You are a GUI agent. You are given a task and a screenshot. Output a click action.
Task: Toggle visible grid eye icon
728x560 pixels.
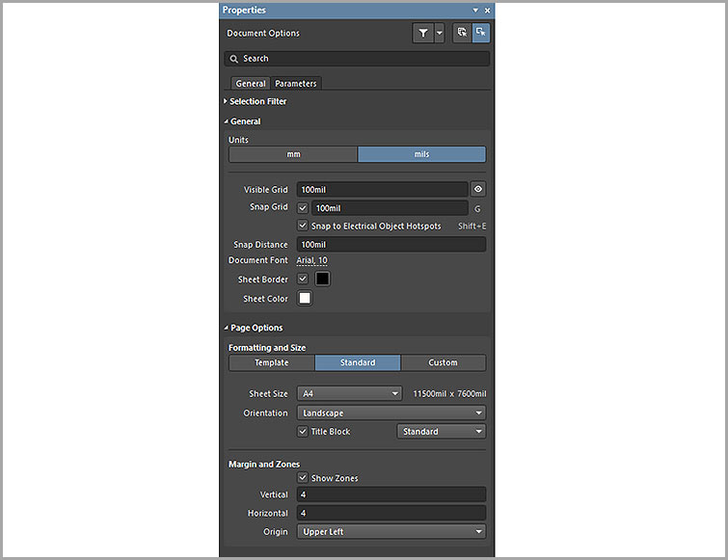tap(478, 189)
